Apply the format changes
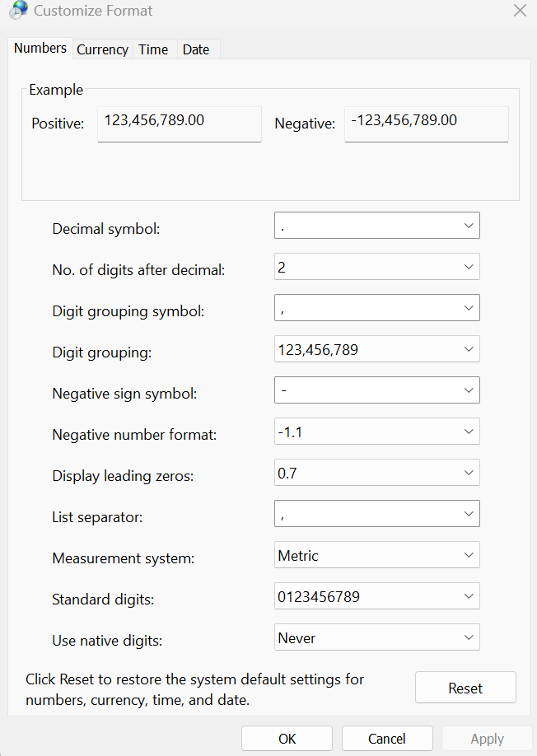 (x=487, y=738)
